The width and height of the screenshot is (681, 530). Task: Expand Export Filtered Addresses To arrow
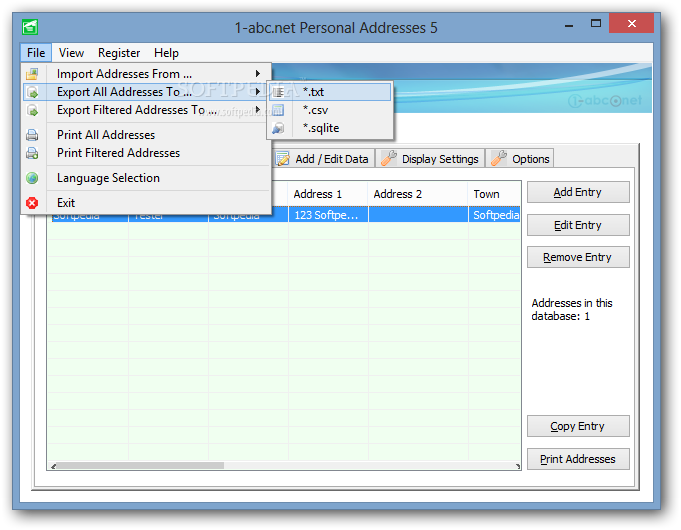click(258, 110)
